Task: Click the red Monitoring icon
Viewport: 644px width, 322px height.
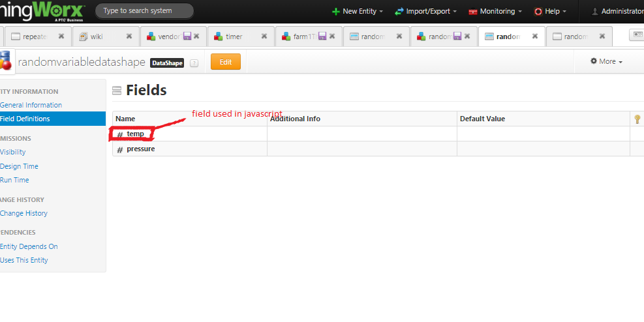Action: [x=473, y=12]
